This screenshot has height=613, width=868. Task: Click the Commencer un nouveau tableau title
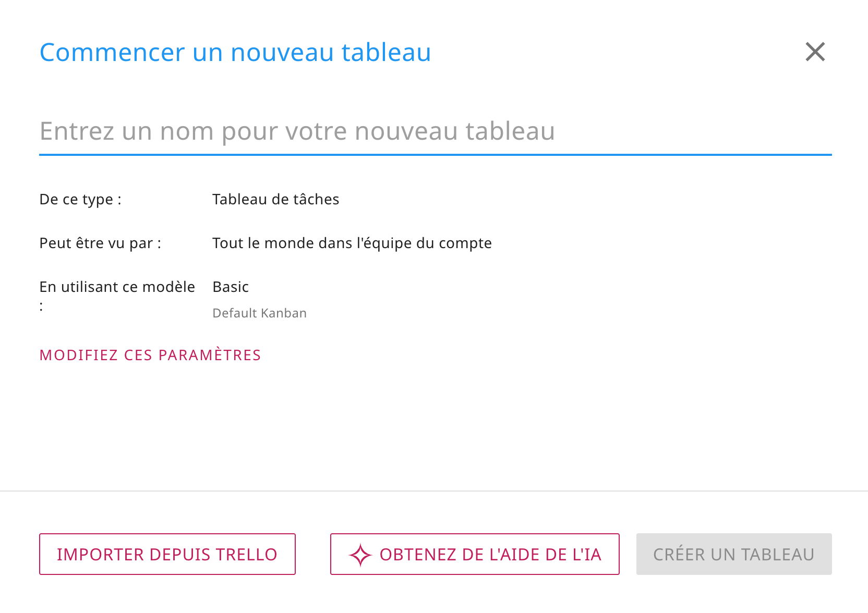click(x=235, y=52)
